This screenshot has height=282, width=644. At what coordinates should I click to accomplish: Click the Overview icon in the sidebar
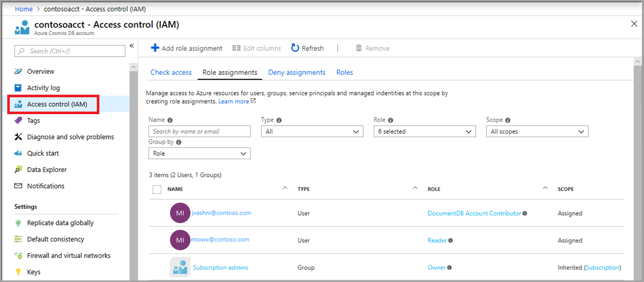point(19,72)
